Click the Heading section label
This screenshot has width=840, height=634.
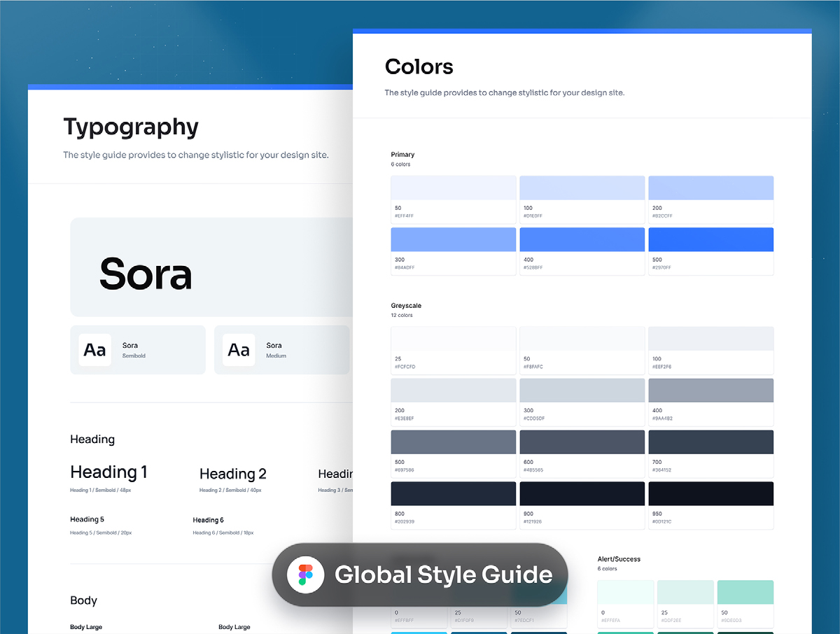(92, 439)
